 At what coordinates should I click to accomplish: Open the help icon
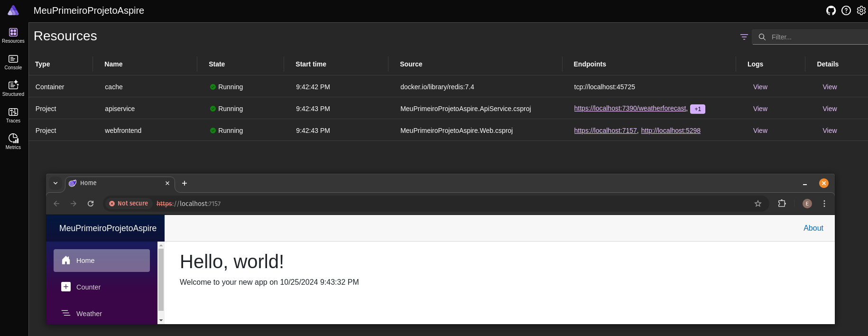point(846,10)
